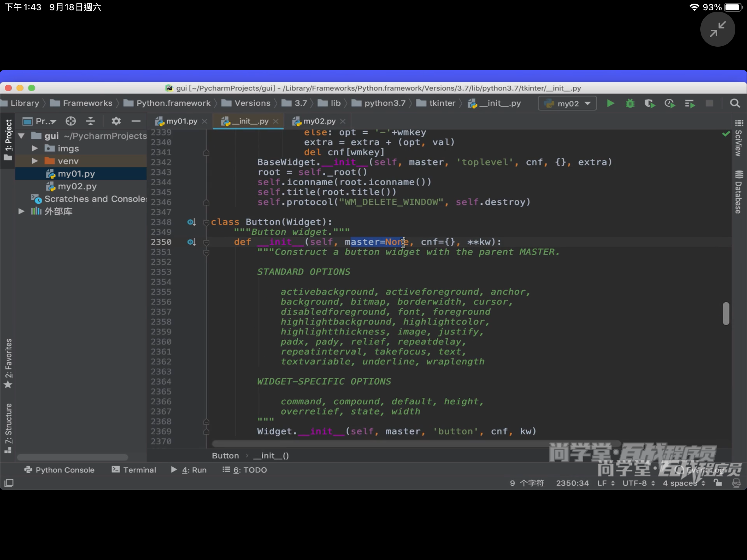Click the grey stop button
Screen dimensions: 747x560
[709, 104]
